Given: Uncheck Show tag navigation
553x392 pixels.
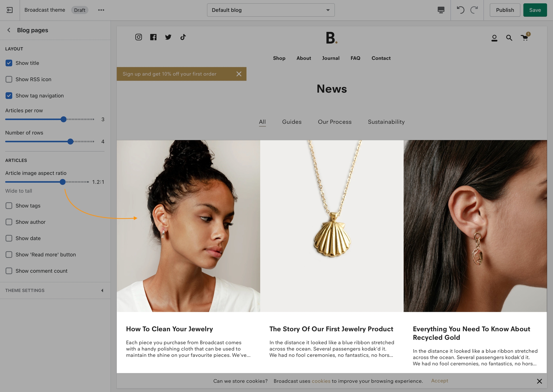Looking at the screenshot, I should [x=9, y=96].
